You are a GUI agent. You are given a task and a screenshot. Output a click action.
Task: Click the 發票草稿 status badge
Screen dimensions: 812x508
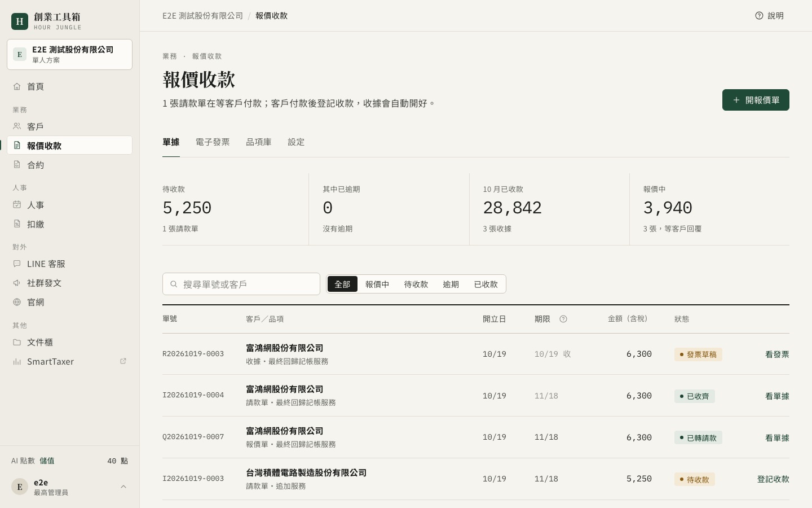click(x=698, y=354)
